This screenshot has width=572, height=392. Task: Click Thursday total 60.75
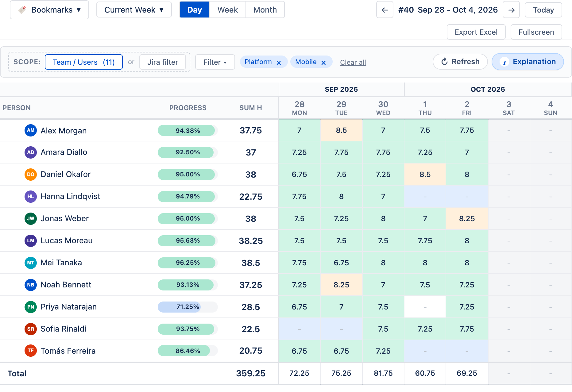pos(425,373)
